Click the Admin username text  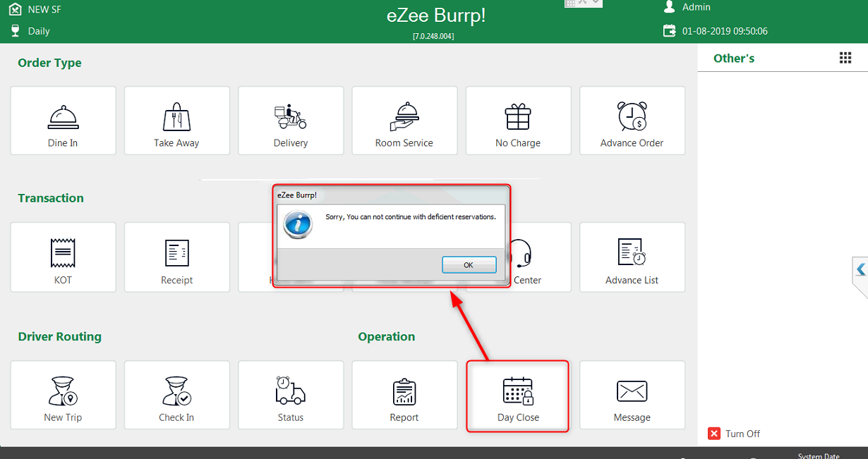tap(697, 7)
